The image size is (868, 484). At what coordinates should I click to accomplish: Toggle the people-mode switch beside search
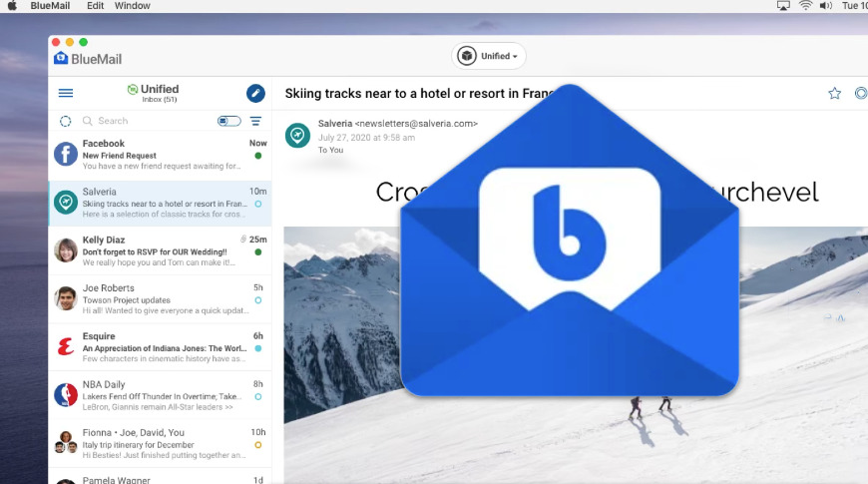pos(228,121)
